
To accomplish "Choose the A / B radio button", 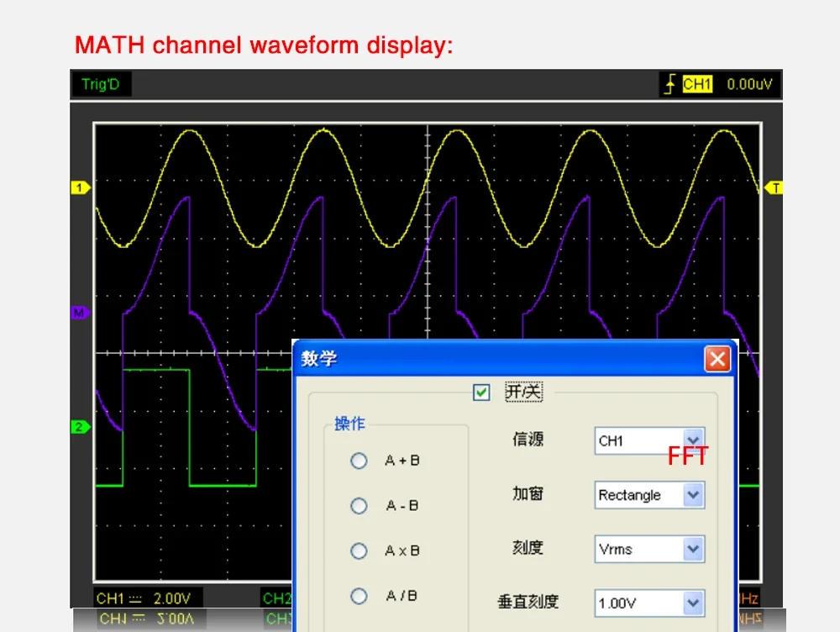I will (359, 596).
